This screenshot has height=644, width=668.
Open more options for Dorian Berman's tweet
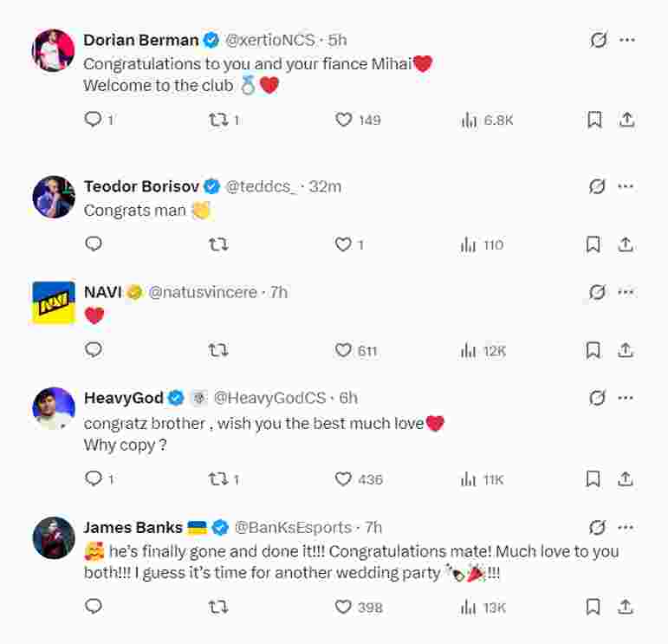(626, 40)
